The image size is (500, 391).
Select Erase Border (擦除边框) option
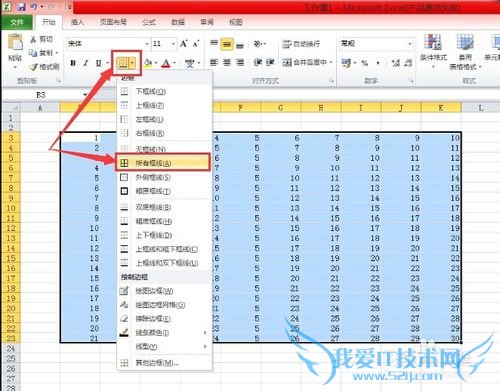164,319
